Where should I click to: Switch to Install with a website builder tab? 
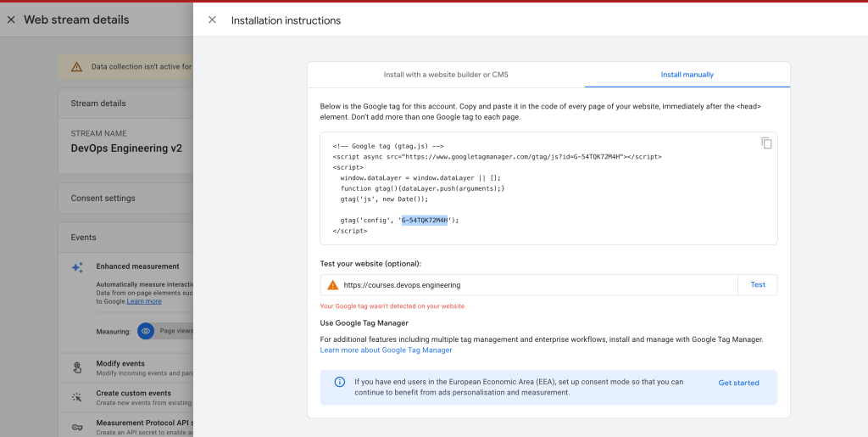coord(446,74)
